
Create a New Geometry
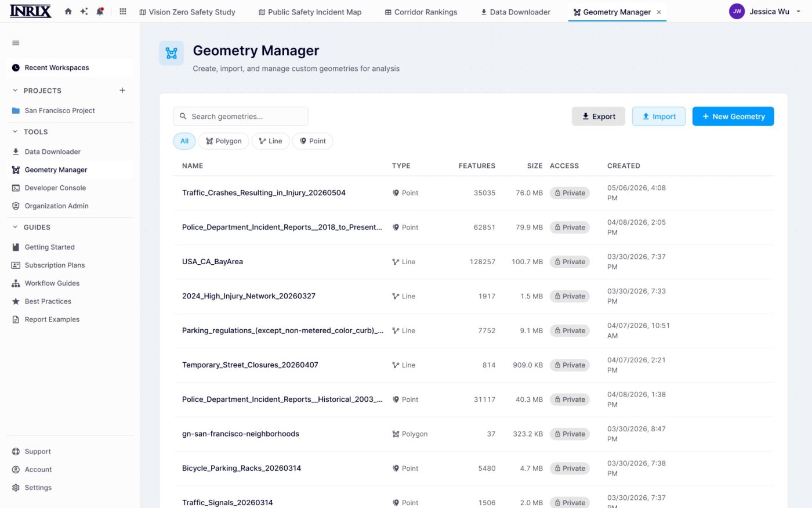tap(733, 116)
